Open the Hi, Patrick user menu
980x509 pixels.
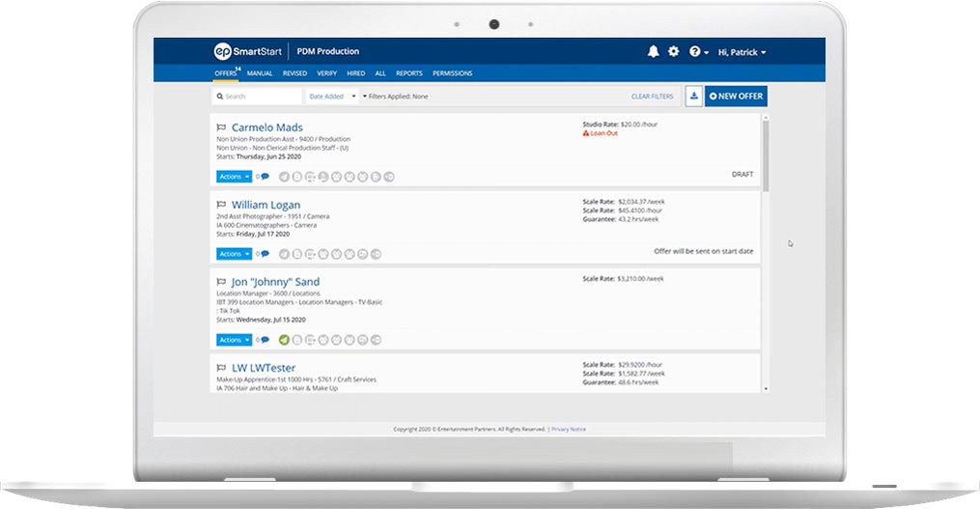coord(742,52)
